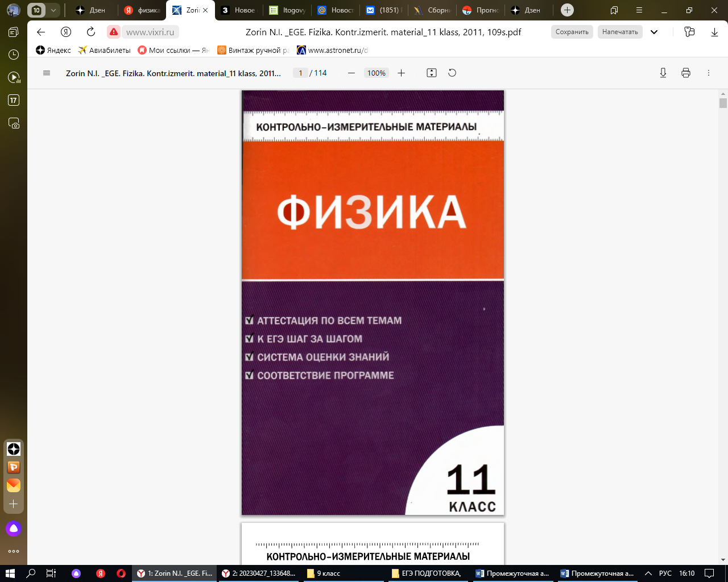Screen dimensions: 728x582
Task: Switch to the Itogovy tab
Action: pyautogui.click(x=287, y=10)
